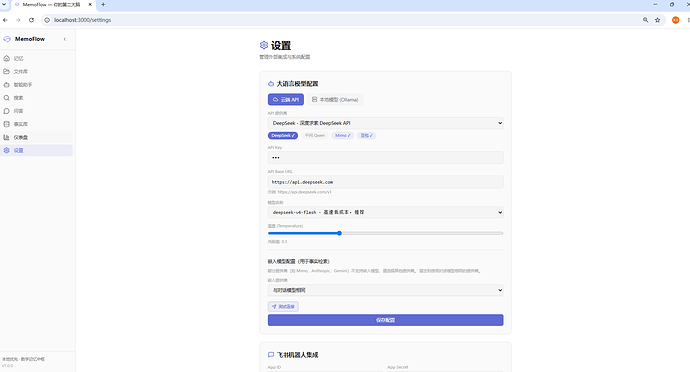The height and width of the screenshot is (372, 690).
Task: Select the 千问 Qwen provider chip
Action: (315, 136)
